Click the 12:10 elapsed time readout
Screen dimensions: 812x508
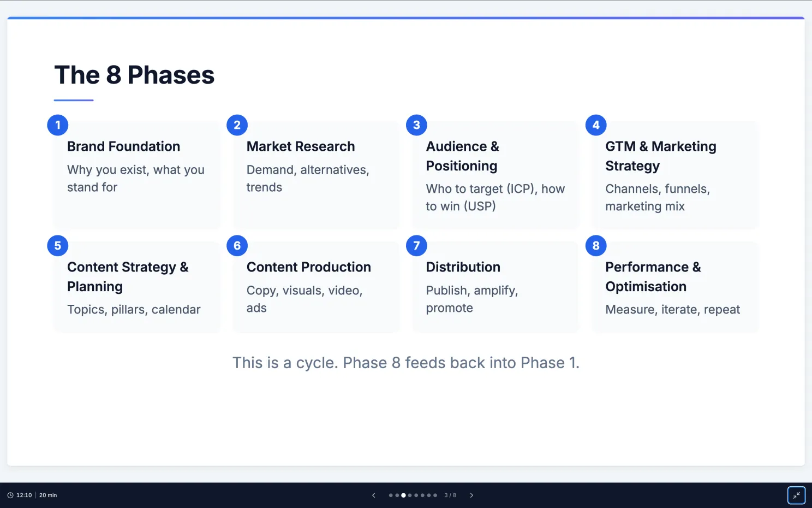pyautogui.click(x=24, y=495)
